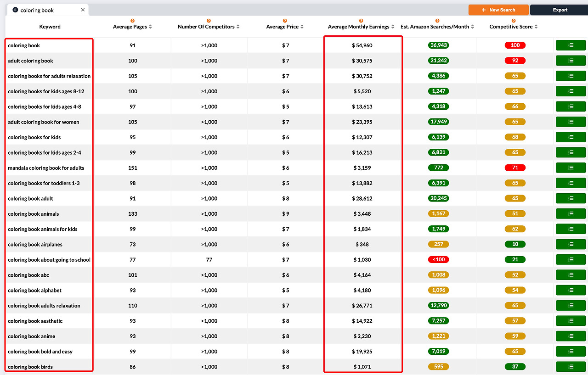588x375 pixels.
Task: Open details list for "coloring book airplanes" row
Action: [571, 244]
